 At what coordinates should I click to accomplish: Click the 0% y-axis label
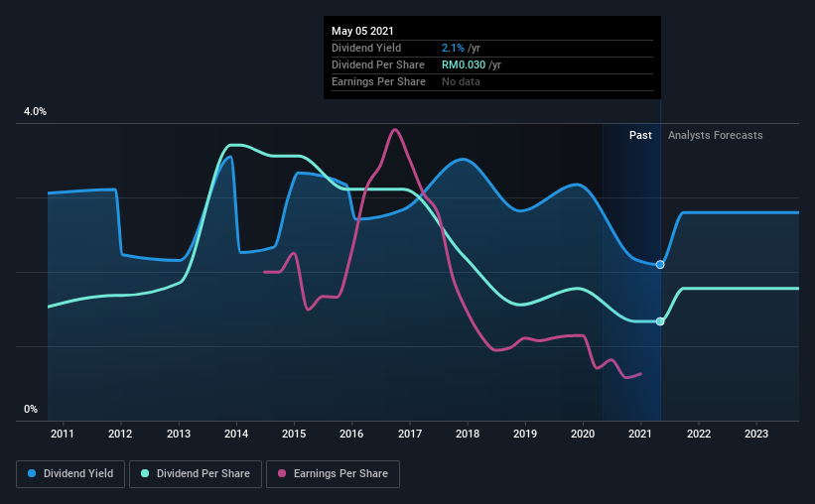pos(31,410)
